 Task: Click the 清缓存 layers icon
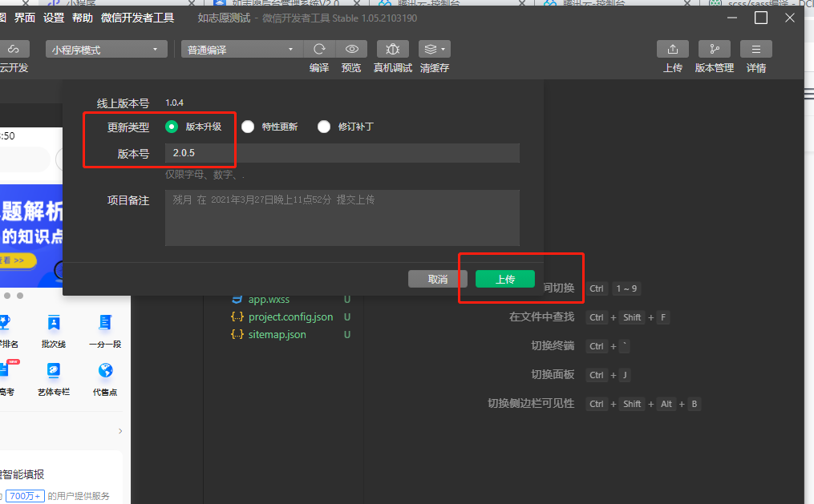[x=431, y=49]
